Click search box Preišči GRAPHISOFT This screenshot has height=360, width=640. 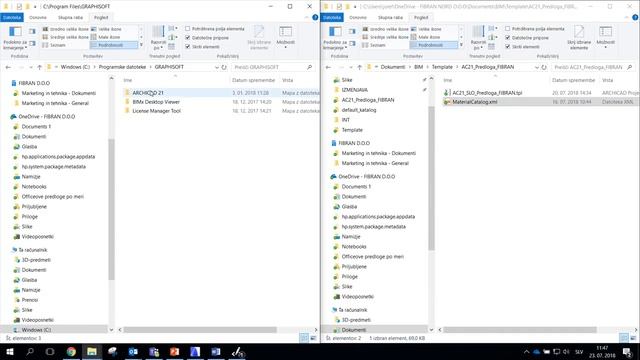[x=273, y=67]
